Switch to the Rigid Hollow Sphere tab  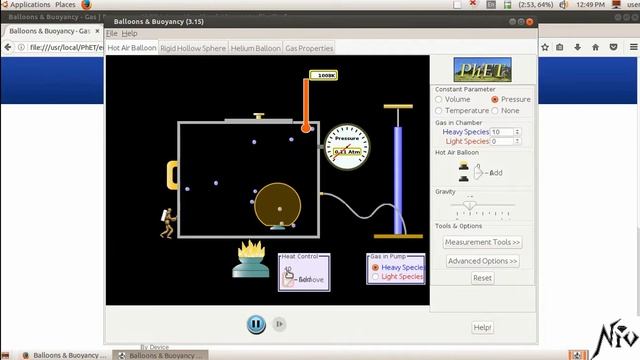click(x=193, y=48)
